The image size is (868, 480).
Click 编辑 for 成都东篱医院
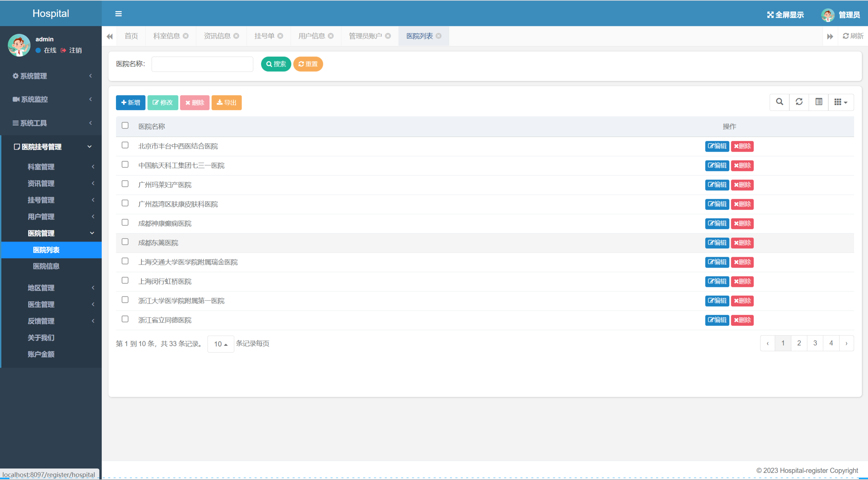tap(717, 243)
